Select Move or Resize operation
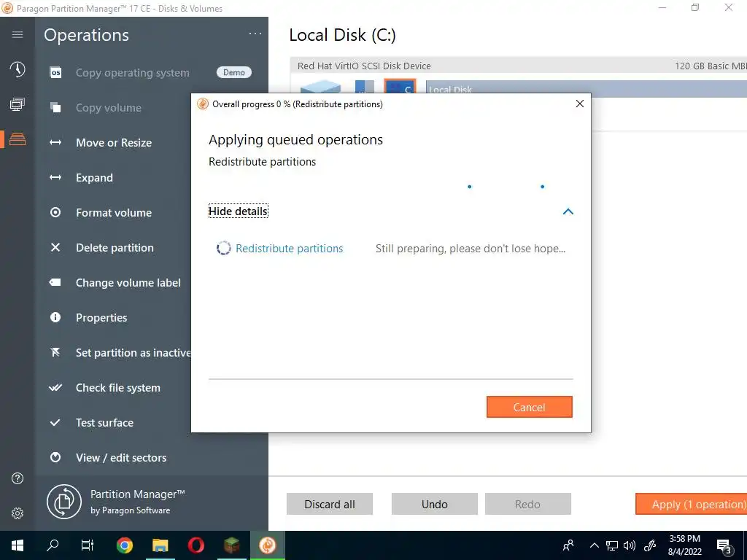This screenshot has height=560, width=747. [x=114, y=142]
